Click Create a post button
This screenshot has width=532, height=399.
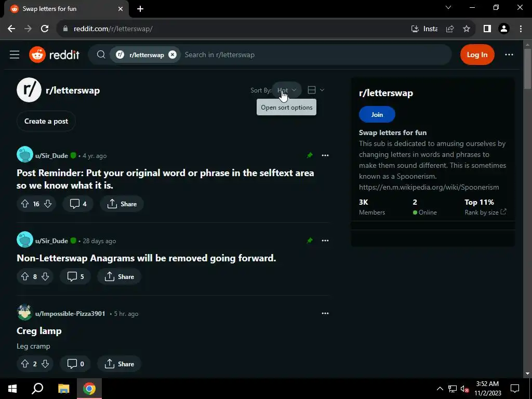(46, 121)
